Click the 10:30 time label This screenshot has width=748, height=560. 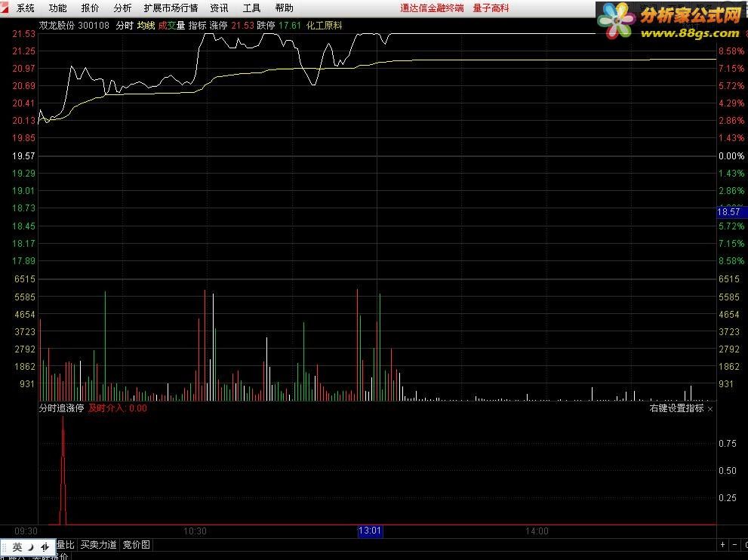point(195,531)
